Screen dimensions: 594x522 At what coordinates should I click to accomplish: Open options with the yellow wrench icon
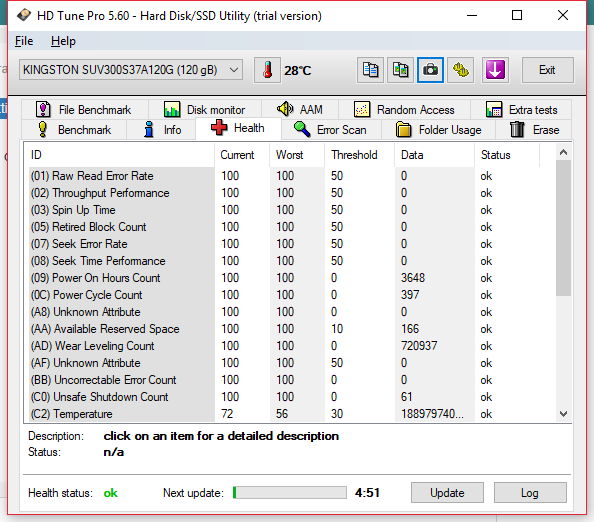(x=461, y=70)
